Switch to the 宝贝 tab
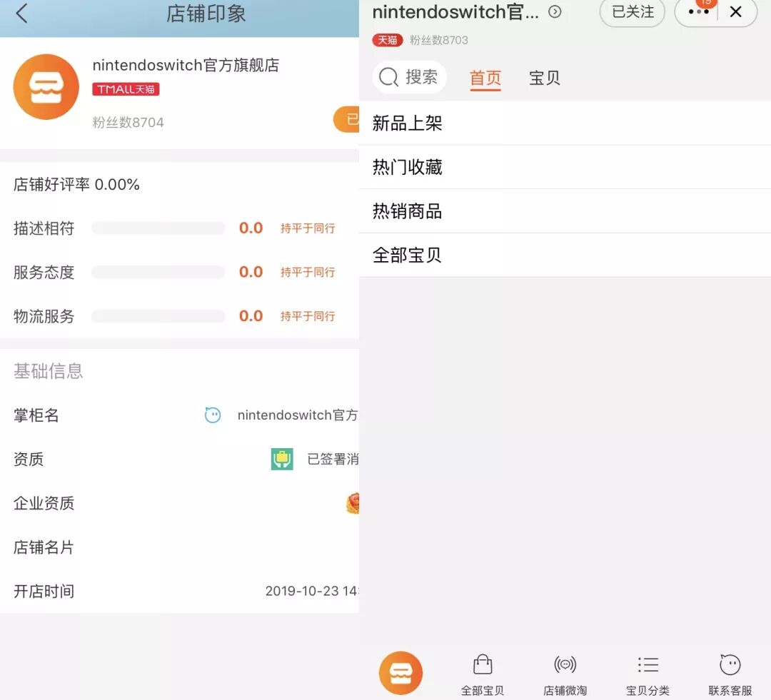This screenshot has height=700, width=771. click(x=544, y=78)
